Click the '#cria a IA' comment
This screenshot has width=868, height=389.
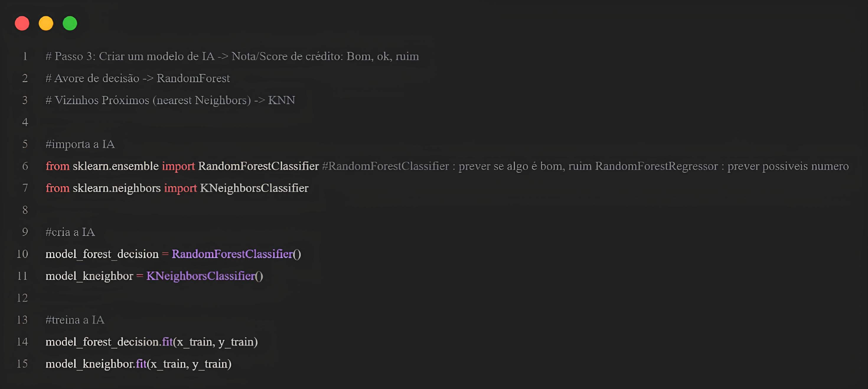coord(70,232)
